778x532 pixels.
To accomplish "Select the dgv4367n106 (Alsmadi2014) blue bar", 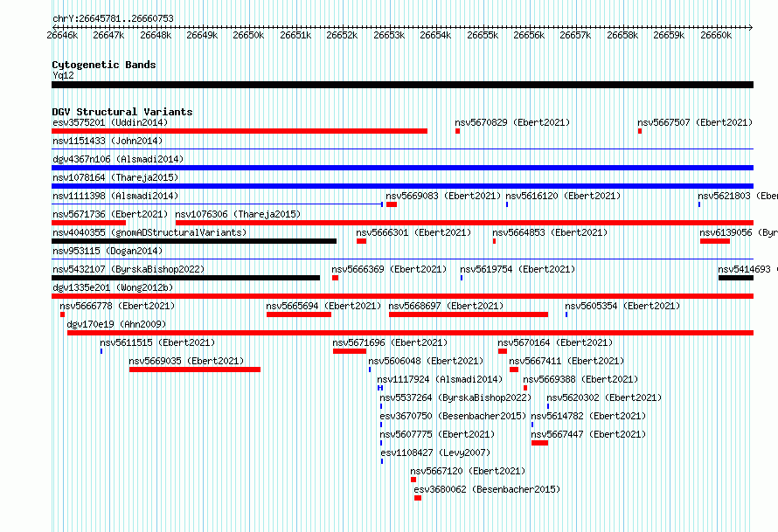I will coord(402,168).
